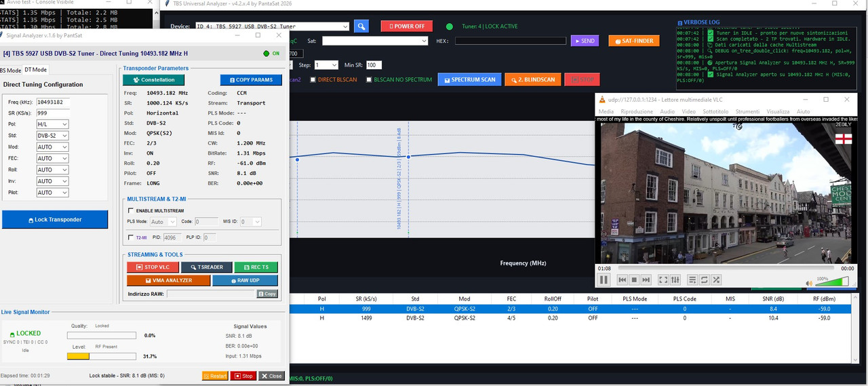
Task: Click RAW UDP button
Action: (245, 280)
